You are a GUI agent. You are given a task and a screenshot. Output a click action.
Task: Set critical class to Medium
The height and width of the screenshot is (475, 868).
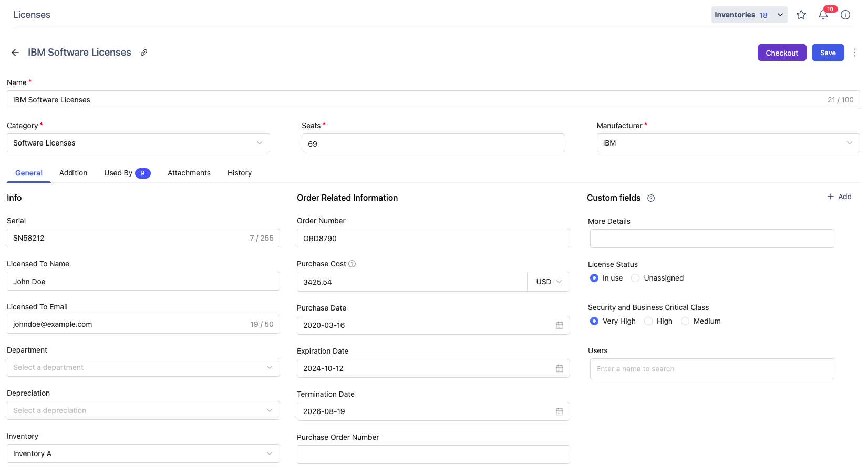coord(685,321)
